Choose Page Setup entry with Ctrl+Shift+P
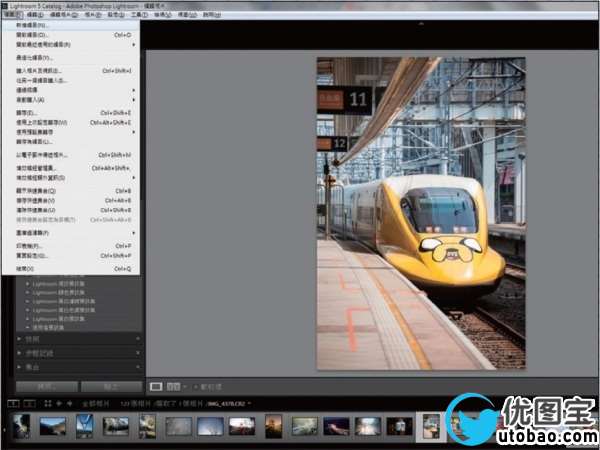 point(71,256)
